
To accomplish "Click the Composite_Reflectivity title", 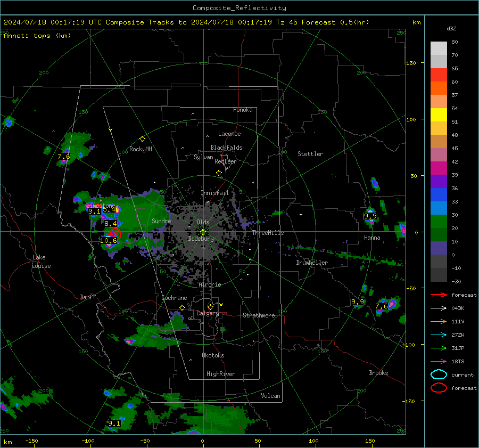I will click(x=240, y=8).
